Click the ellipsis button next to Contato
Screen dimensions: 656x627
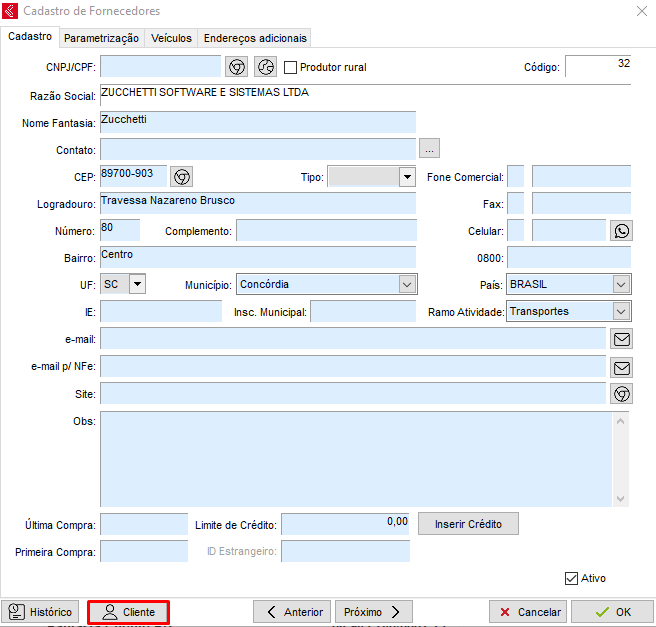coord(430,148)
